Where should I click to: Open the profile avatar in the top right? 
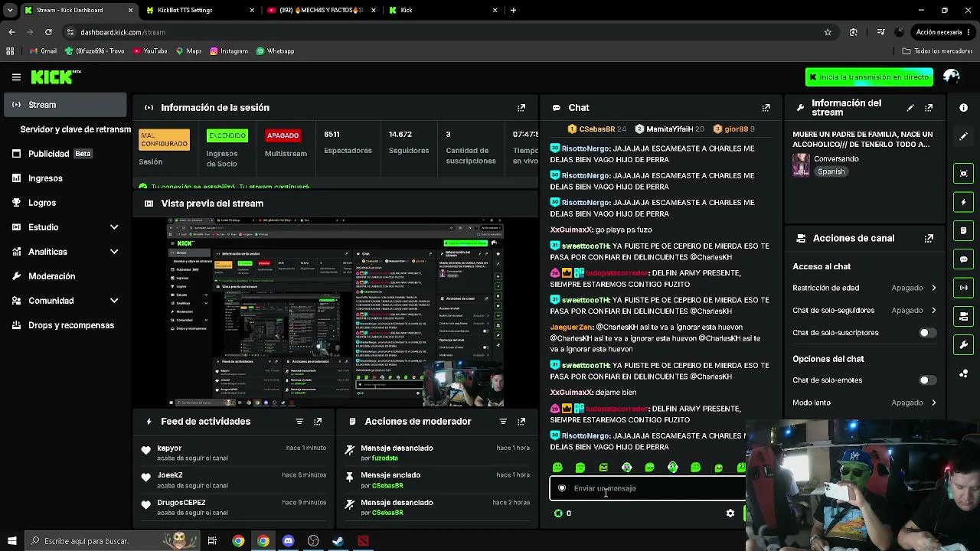coord(952,77)
